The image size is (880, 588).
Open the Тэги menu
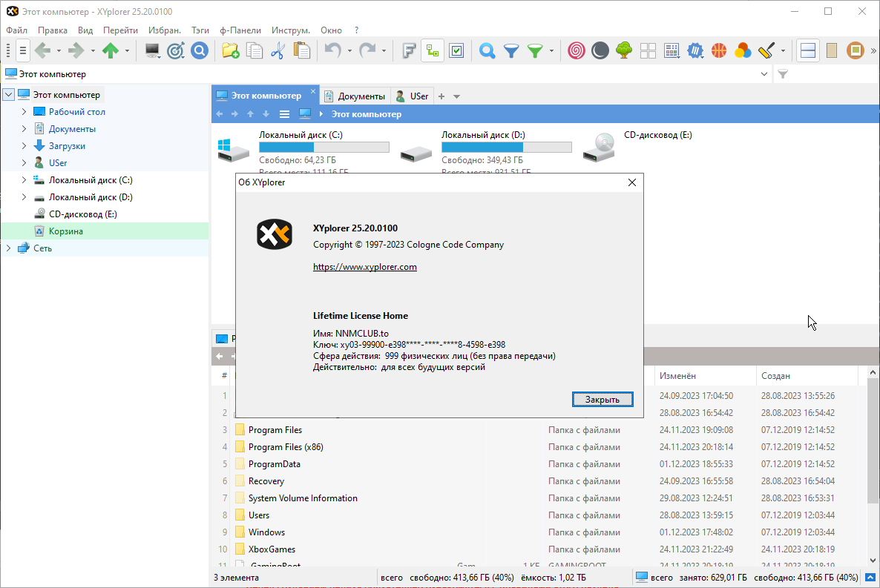coord(200,30)
